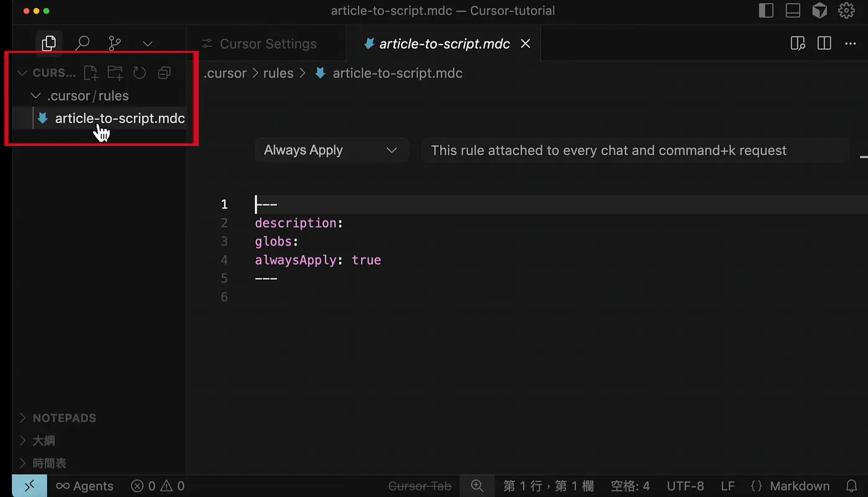This screenshot has width=868, height=497.
Task: Click the open preview icon in editor toolbar
Action: click(x=798, y=43)
